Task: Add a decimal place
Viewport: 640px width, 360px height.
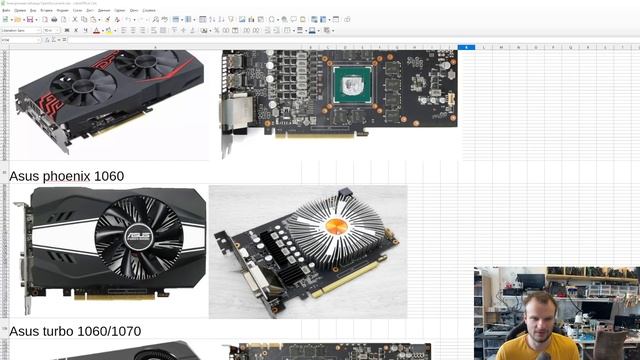Action: click(247, 30)
